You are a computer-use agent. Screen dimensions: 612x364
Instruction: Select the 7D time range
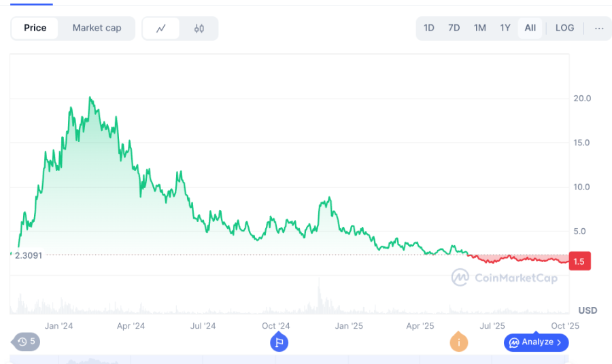tap(454, 29)
